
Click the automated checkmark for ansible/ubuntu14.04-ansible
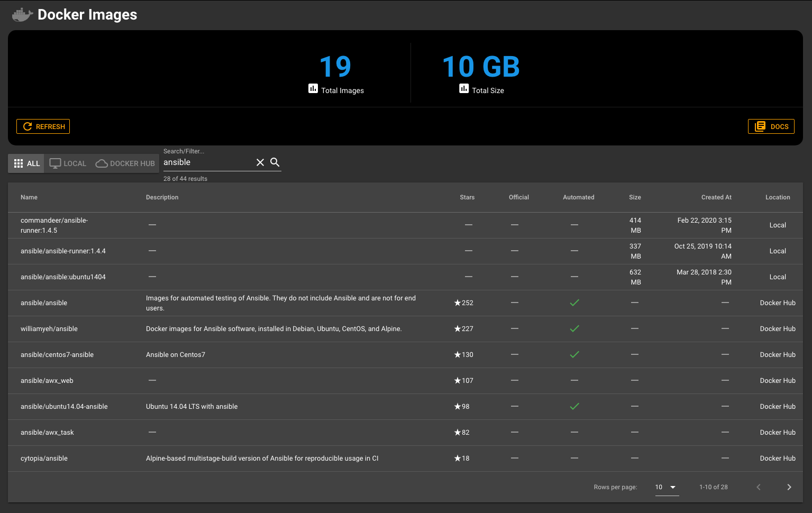(574, 406)
